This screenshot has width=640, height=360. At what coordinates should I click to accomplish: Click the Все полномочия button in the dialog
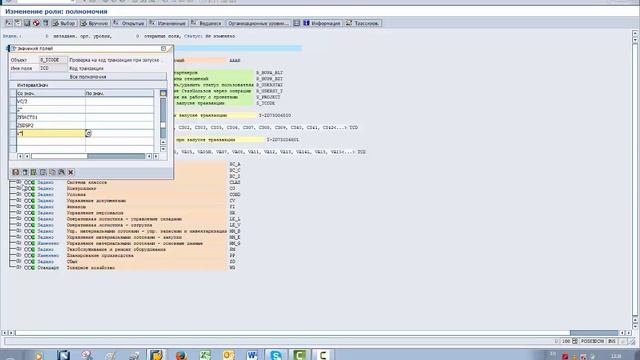88,77
